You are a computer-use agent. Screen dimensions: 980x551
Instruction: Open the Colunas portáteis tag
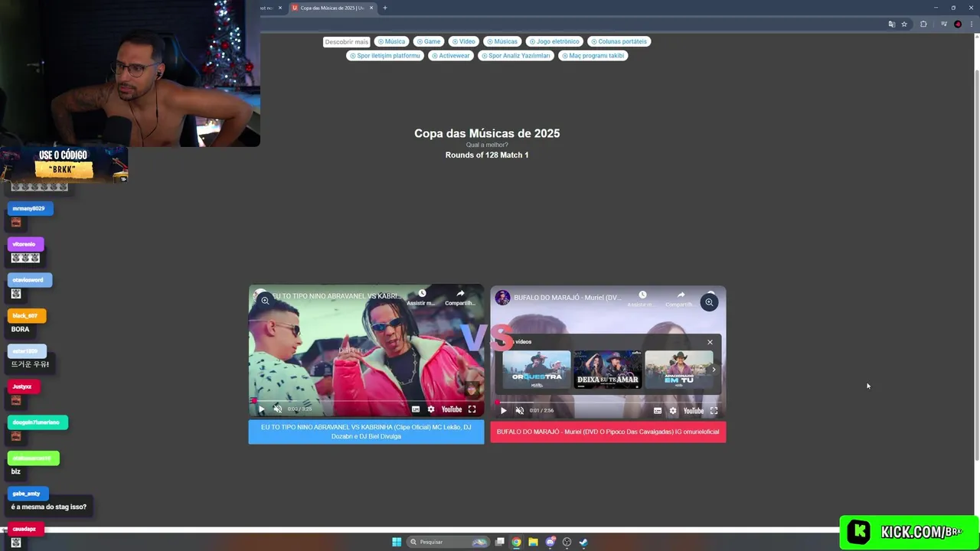(x=619, y=41)
